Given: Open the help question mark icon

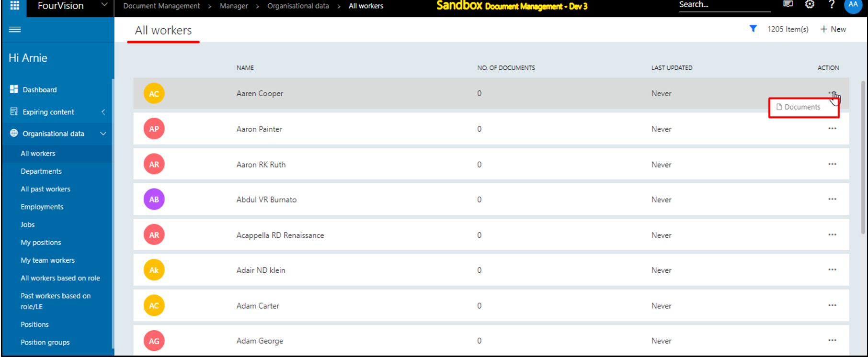Looking at the screenshot, I should pyautogui.click(x=832, y=5).
